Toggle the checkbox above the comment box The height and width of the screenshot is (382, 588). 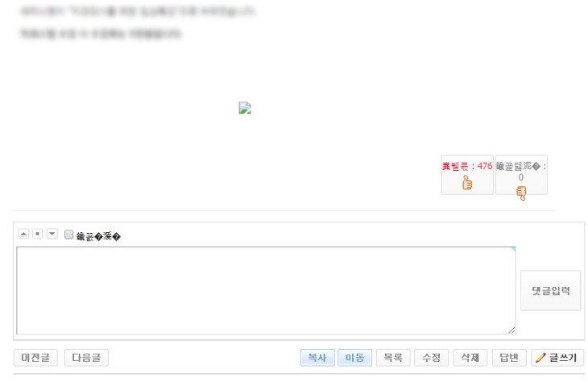click(68, 235)
